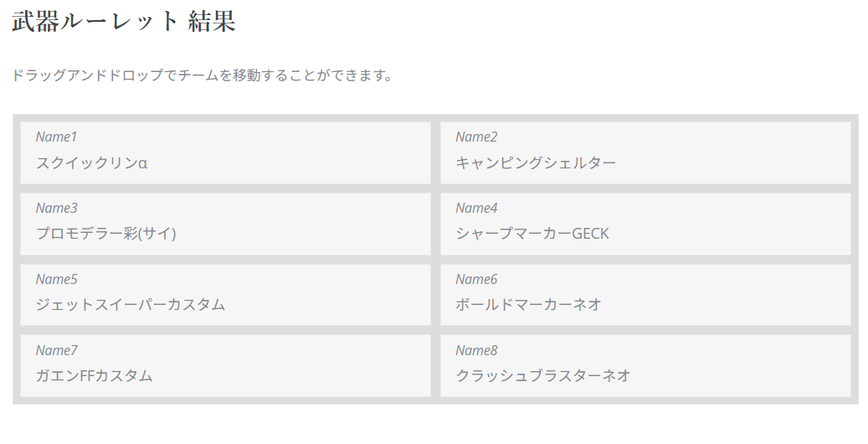Select the ガエンFFカスタム weapon text

(x=94, y=376)
